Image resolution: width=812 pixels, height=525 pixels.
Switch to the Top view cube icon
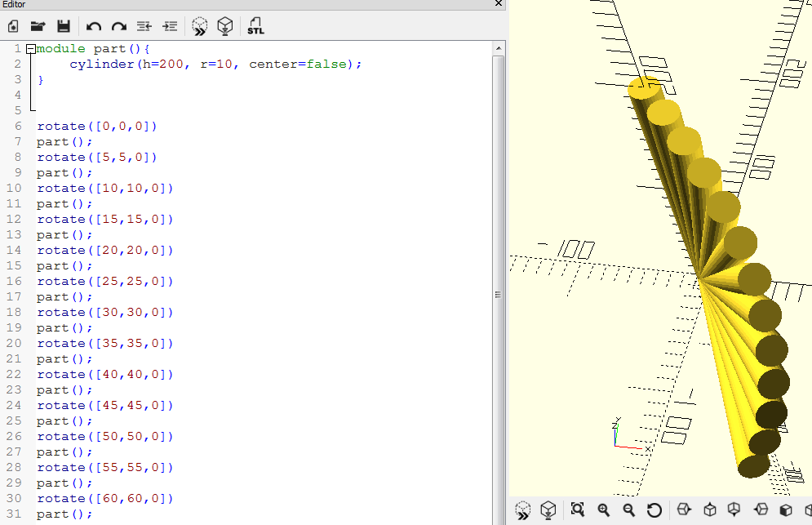[710, 510]
